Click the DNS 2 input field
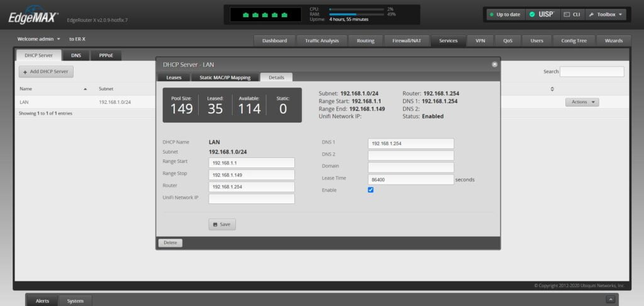The height and width of the screenshot is (306, 644). pos(411,156)
